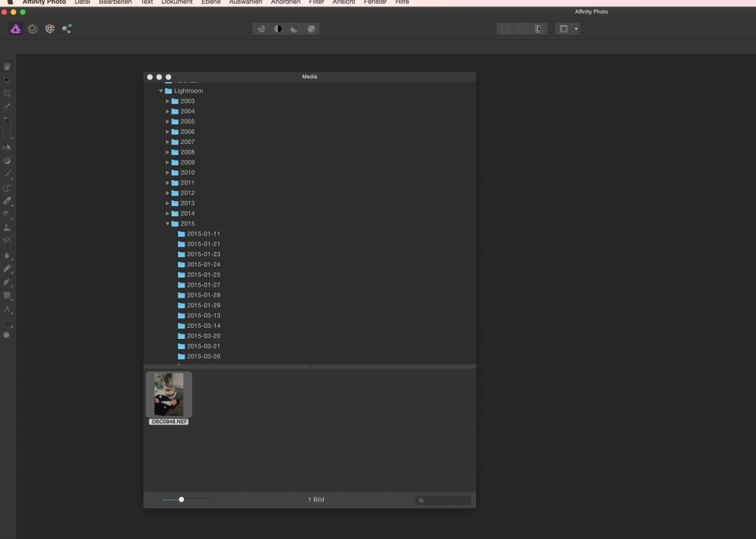Switch to the Export Persona icon
Screen dimensions: 756x539
(x=66, y=29)
